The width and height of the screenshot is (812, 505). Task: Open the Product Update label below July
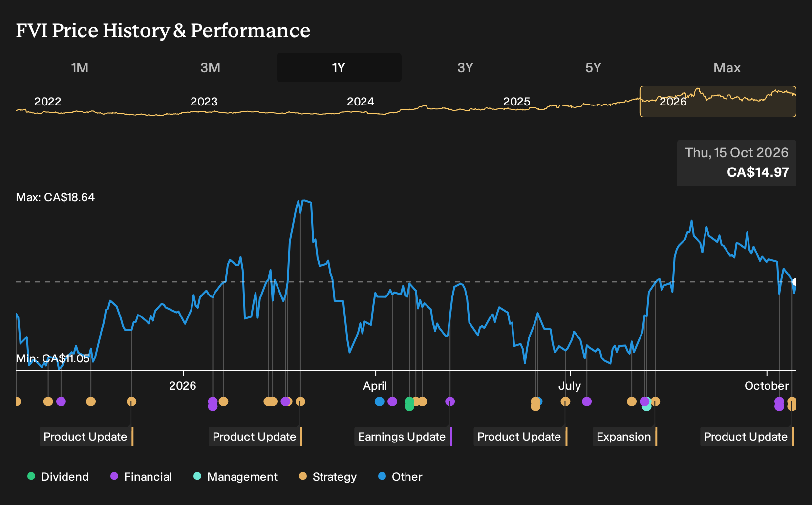(520, 437)
